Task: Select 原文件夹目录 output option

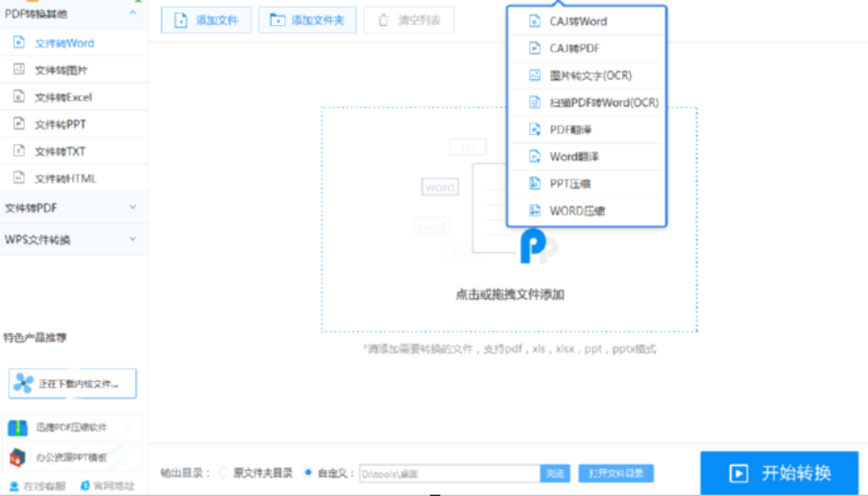Action: (224, 473)
